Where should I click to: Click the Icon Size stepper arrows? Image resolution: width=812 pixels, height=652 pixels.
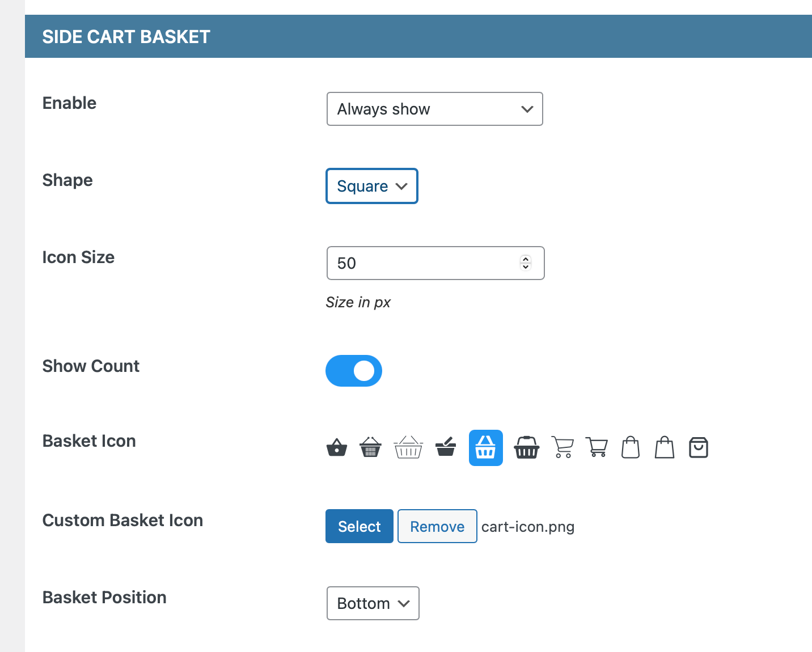coord(526,263)
